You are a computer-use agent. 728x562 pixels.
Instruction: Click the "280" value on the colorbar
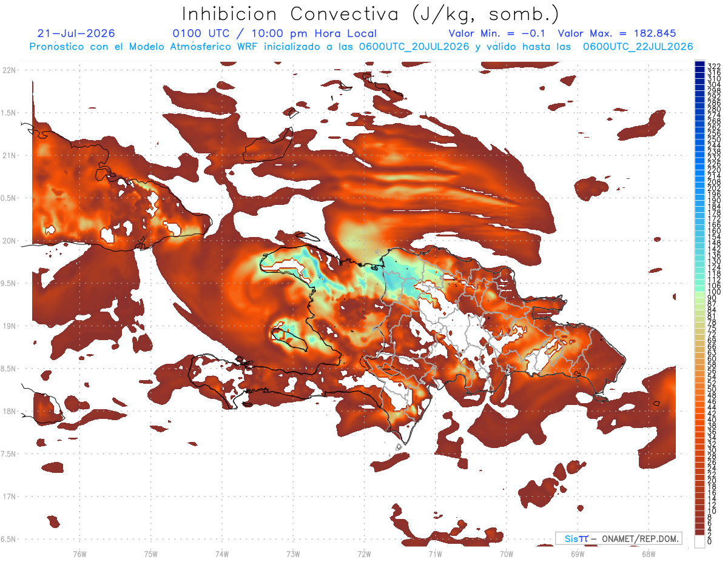click(714, 109)
